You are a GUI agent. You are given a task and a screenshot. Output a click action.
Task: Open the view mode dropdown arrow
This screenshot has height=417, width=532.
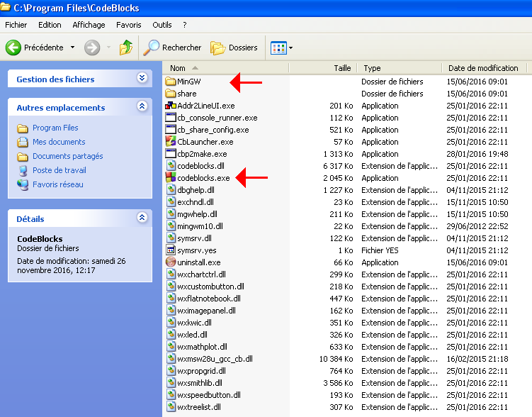pyautogui.click(x=290, y=48)
